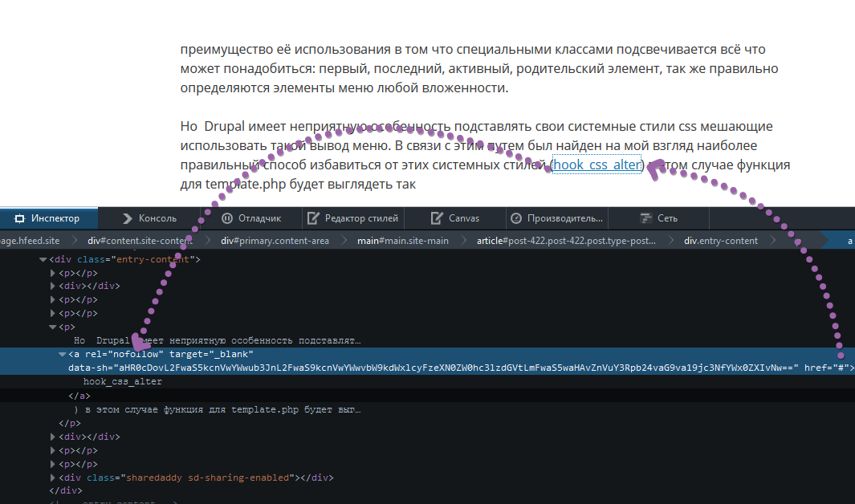Select the closing anchor tag line
The height and width of the screenshot is (504, 855).
click(79, 396)
